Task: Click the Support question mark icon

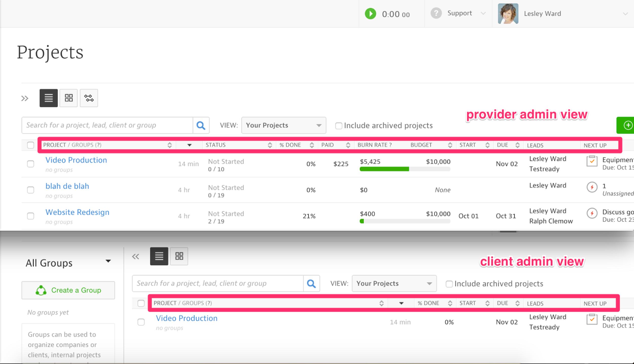Action: pos(436,13)
